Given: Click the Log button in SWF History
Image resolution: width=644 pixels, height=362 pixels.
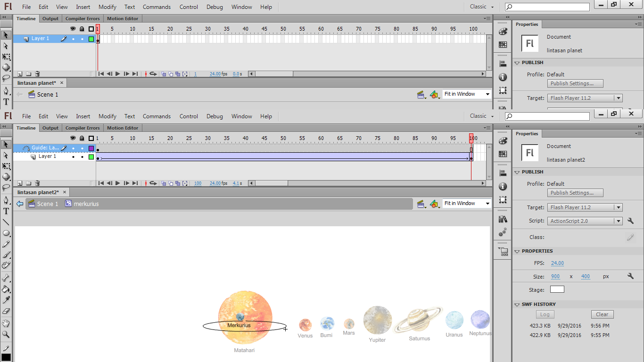Looking at the screenshot, I should pos(545,314).
